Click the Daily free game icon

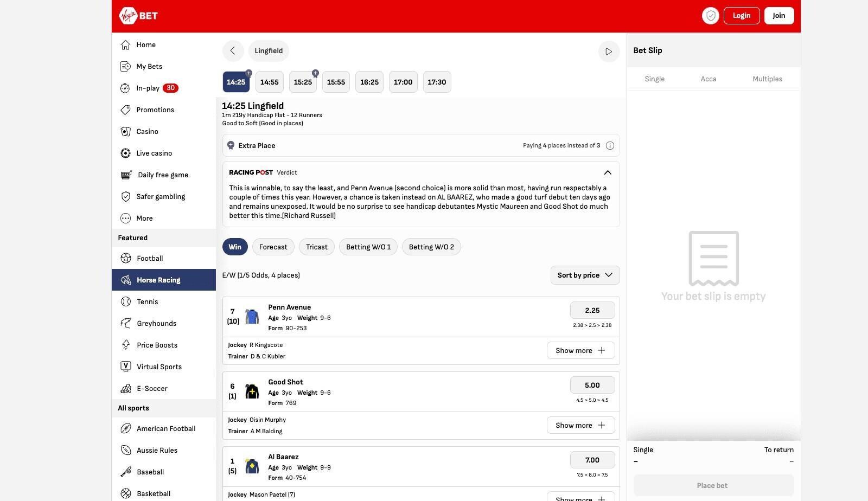click(126, 175)
